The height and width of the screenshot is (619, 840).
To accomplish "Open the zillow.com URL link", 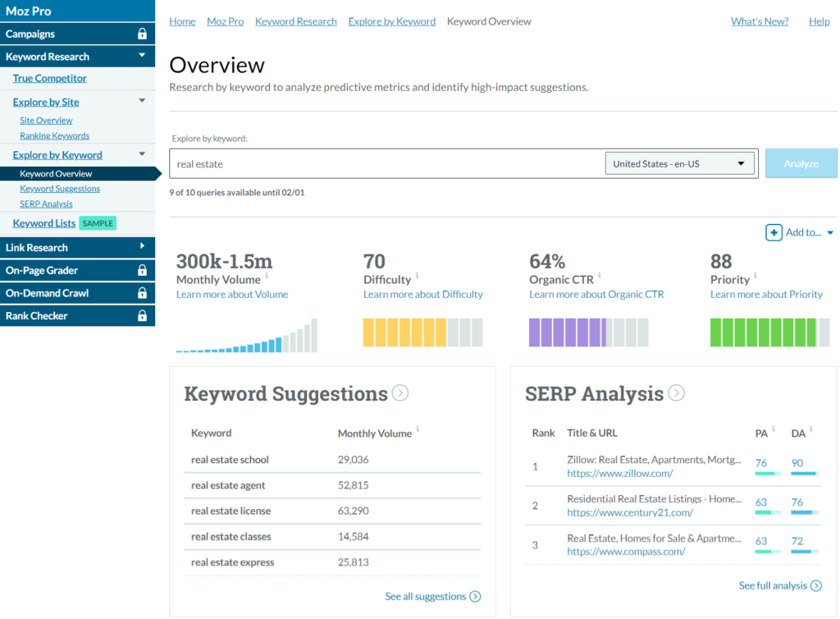I will [619, 474].
